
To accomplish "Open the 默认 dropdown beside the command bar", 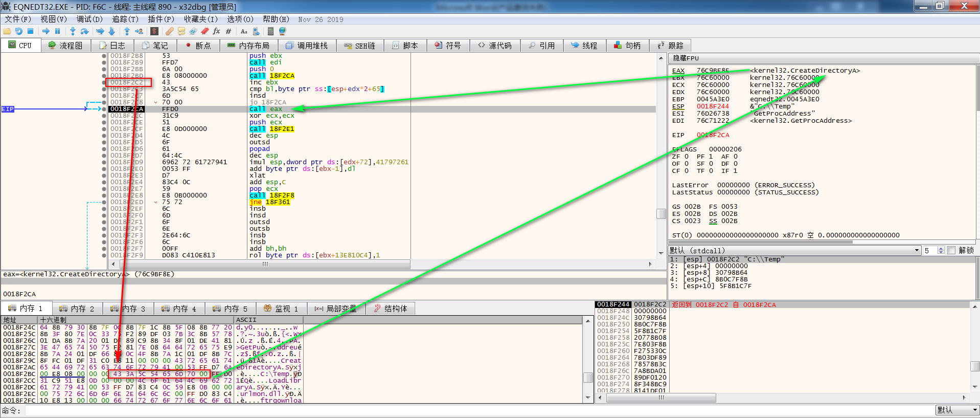I will coord(957,410).
